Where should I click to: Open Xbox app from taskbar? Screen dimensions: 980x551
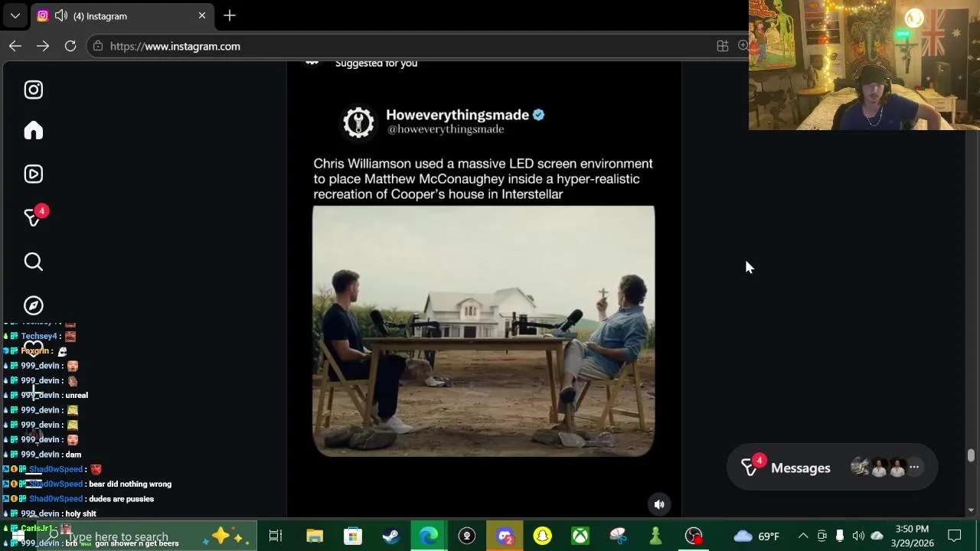(x=580, y=536)
